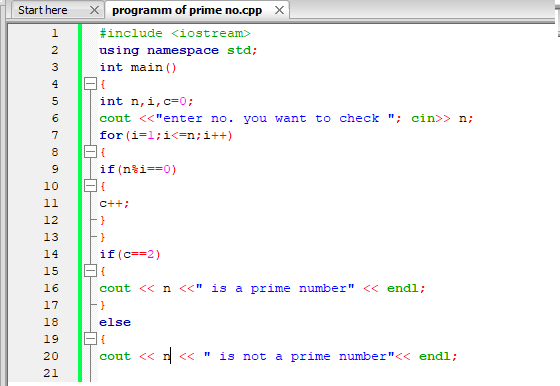The width and height of the screenshot is (560, 386).
Task: Close the Start here tab
Action: point(94,10)
